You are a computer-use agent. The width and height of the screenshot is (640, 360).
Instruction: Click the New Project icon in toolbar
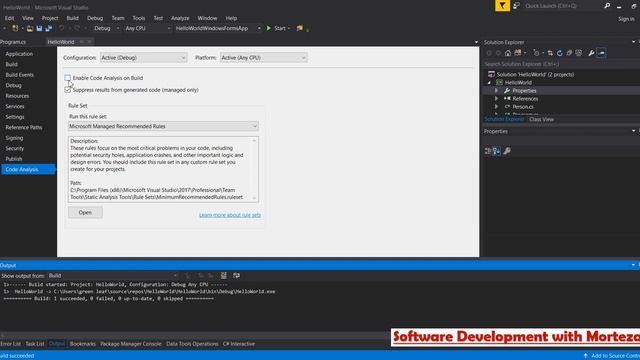pyautogui.click(x=15, y=28)
